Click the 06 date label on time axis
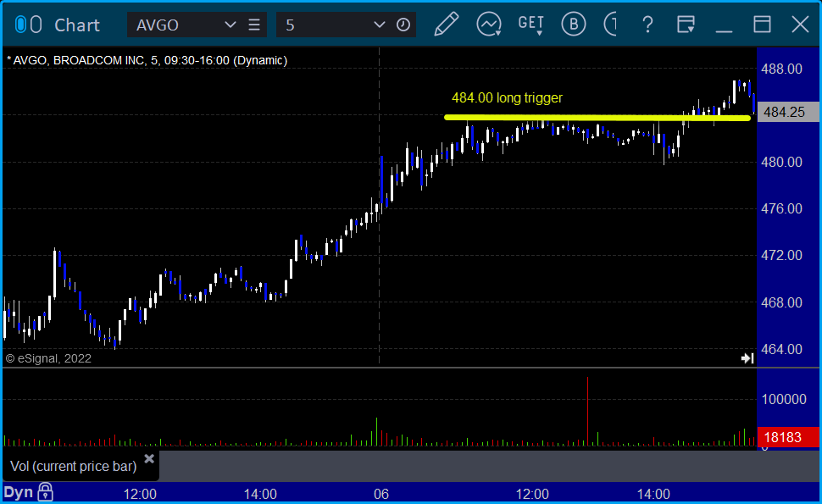The image size is (822, 504). [x=381, y=494]
